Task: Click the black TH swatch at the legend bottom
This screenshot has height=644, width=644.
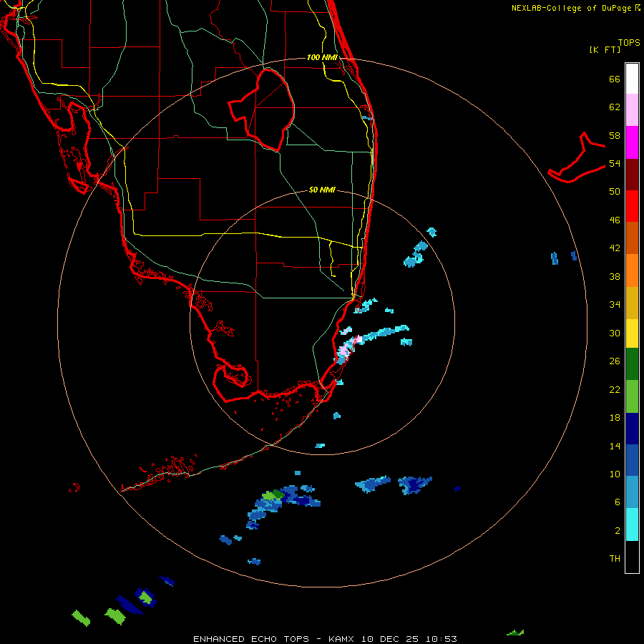Action: (x=632, y=557)
